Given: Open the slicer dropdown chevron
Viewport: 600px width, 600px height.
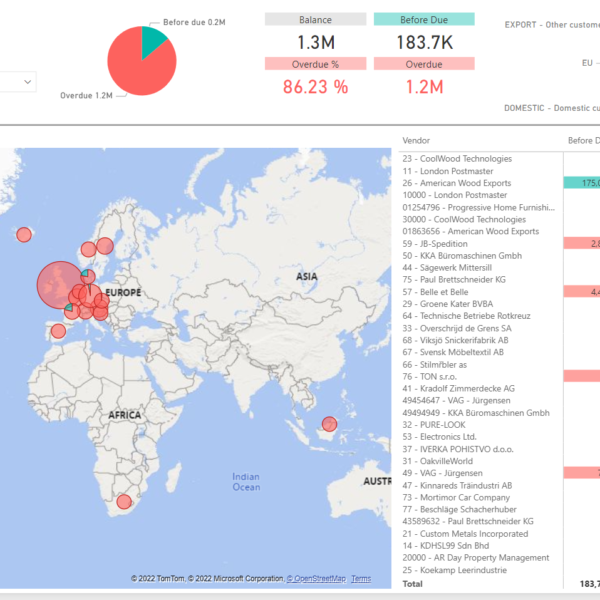Looking at the screenshot, I should [x=28, y=82].
